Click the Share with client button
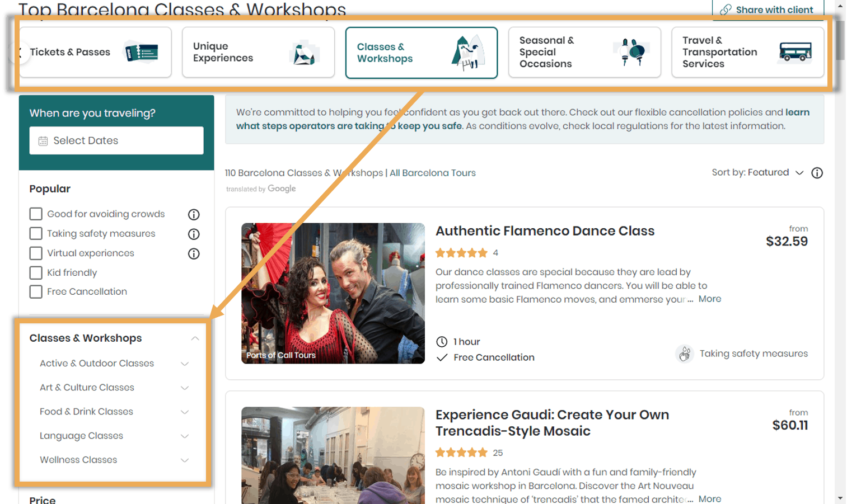This screenshot has width=847, height=504. point(768,10)
